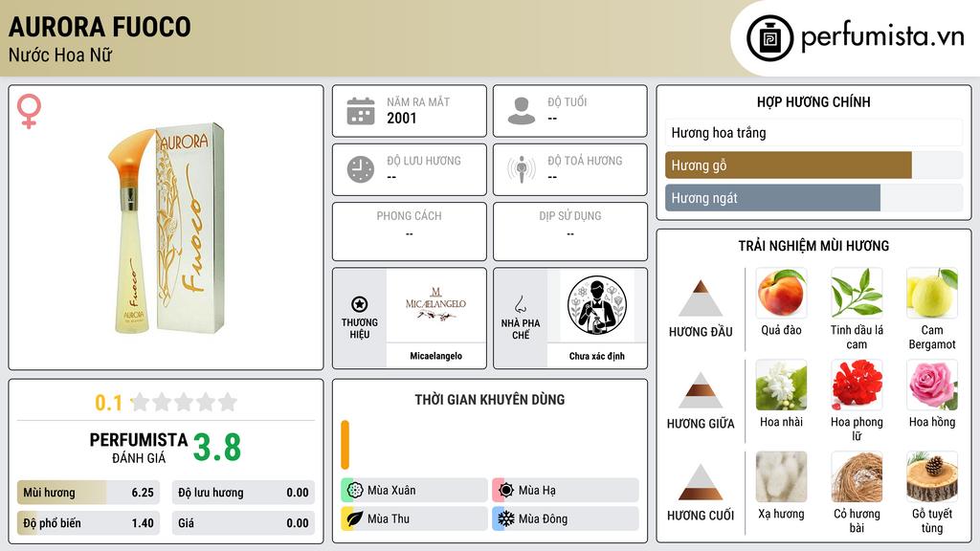The width and height of the screenshot is (980, 551).
Task: Click the five-star rating row
Action: click(x=185, y=402)
